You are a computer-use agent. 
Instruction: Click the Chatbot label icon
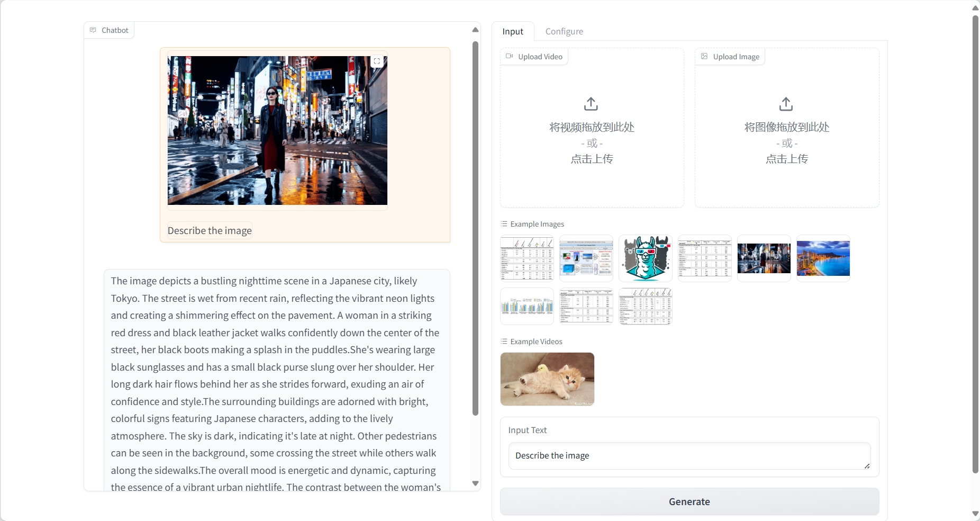[x=93, y=30]
